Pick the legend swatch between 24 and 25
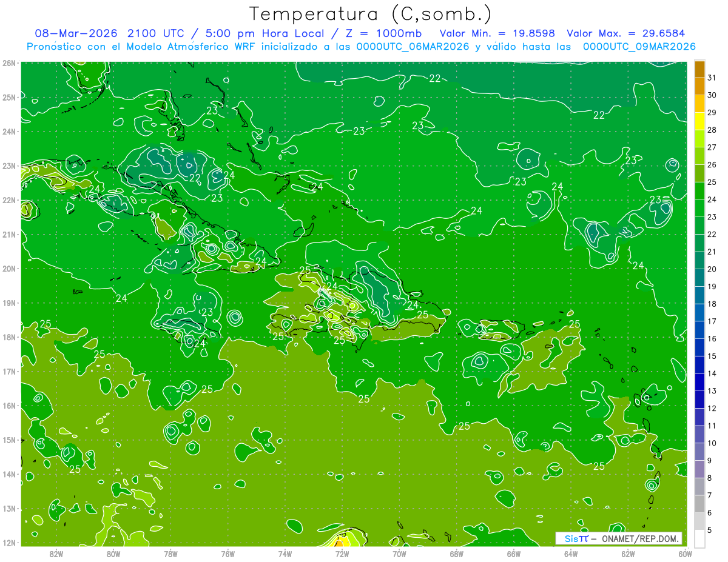 (700, 190)
